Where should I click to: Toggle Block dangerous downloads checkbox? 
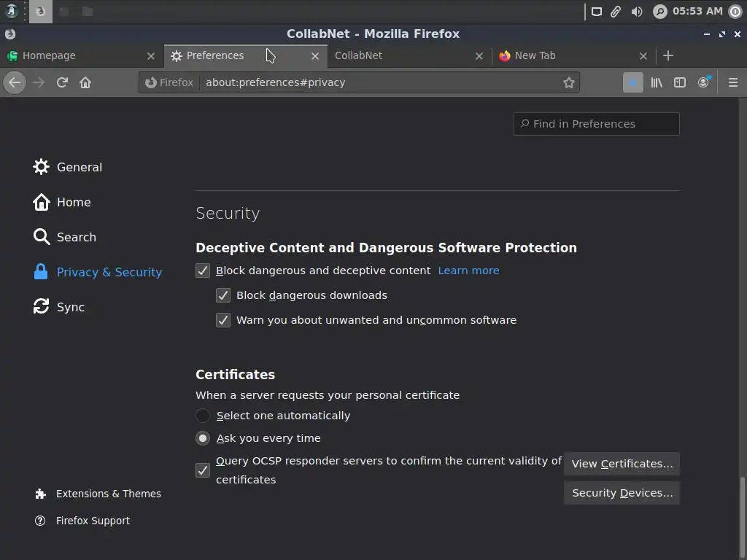click(223, 295)
